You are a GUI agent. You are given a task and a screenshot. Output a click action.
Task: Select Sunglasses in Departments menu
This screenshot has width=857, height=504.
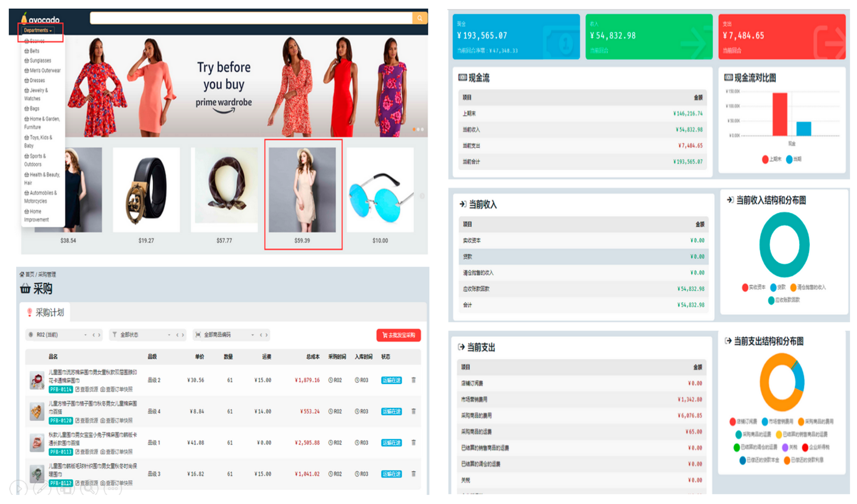[x=40, y=60]
